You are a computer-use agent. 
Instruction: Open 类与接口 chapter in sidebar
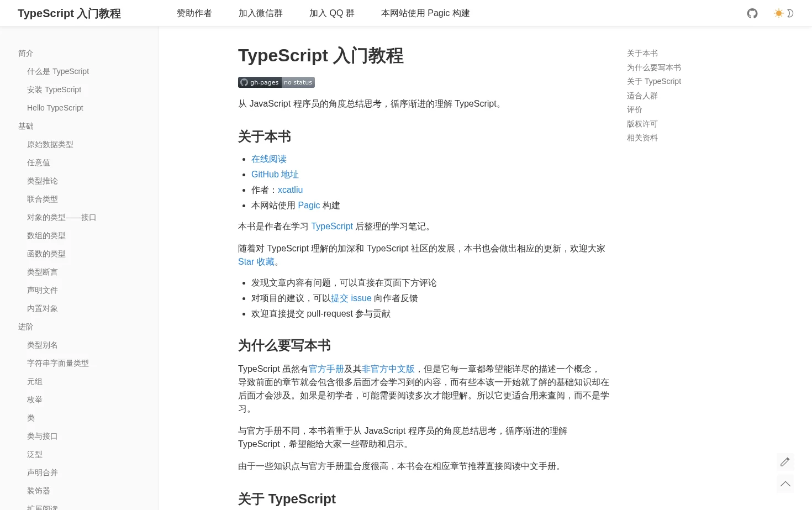coord(43,436)
